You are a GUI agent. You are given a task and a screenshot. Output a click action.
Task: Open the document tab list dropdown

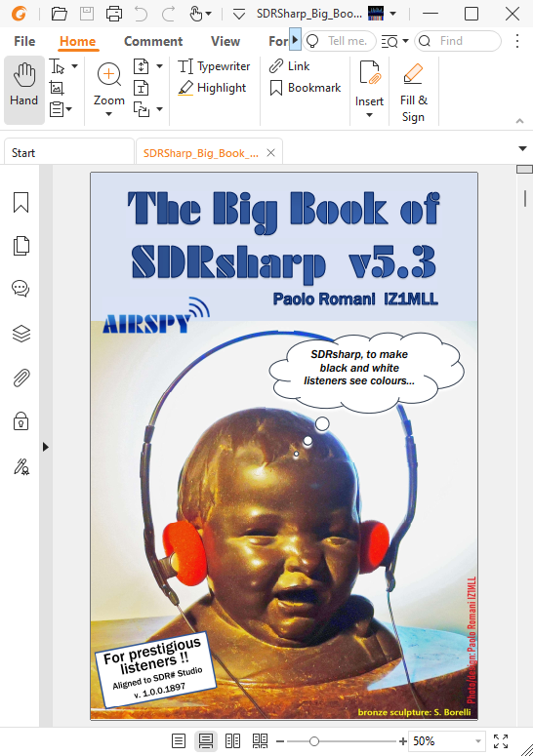pos(522,148)
